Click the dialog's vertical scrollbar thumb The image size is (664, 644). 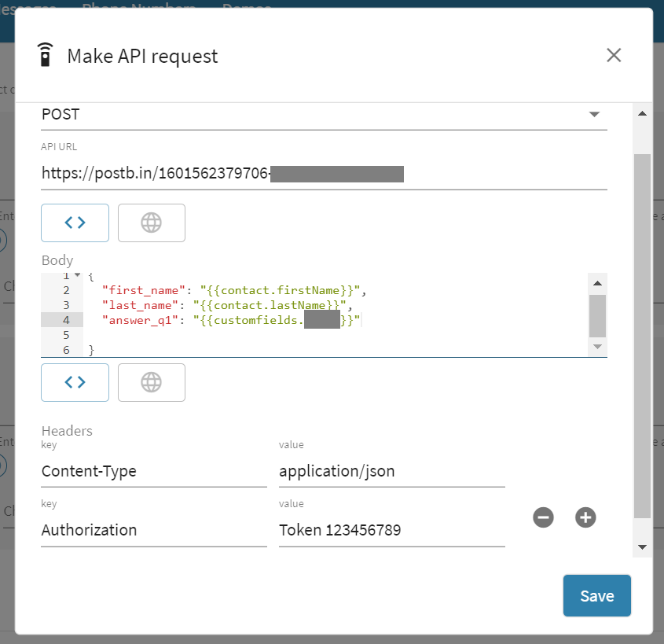tap(642, 334)
